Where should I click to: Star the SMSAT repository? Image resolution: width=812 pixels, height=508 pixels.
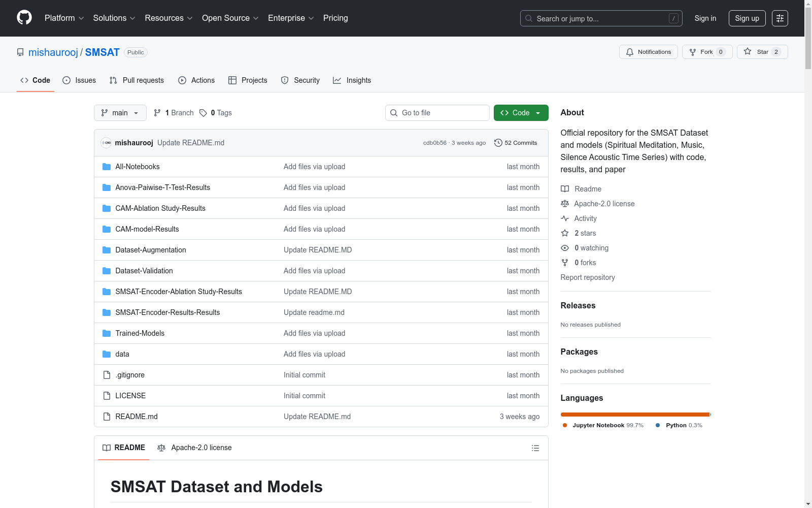pos(762,52)
